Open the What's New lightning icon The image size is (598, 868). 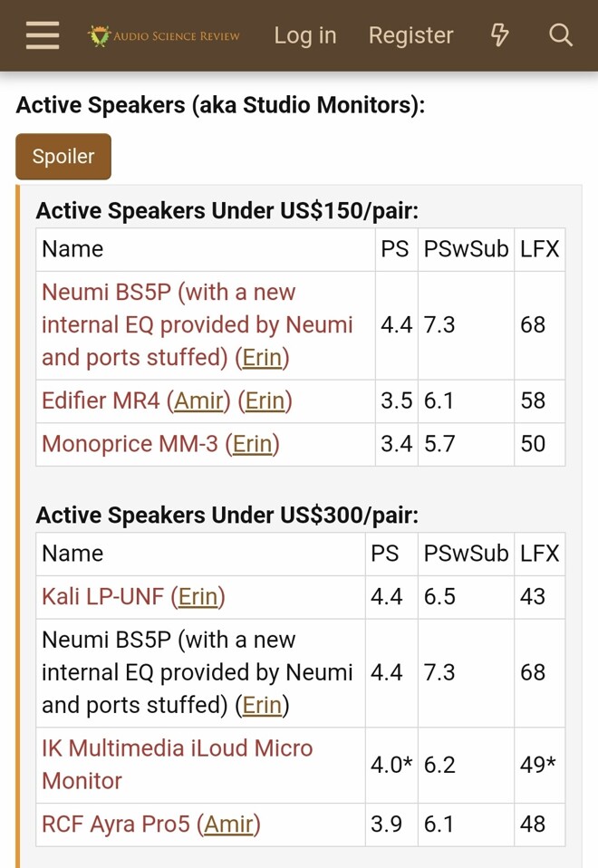point(499,35)
